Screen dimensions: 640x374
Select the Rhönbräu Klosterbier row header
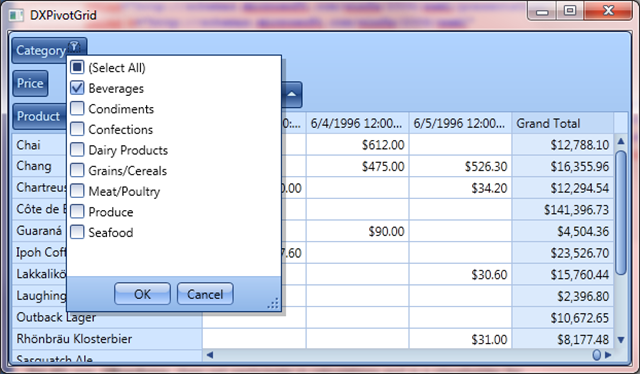(x=107, y=339)
